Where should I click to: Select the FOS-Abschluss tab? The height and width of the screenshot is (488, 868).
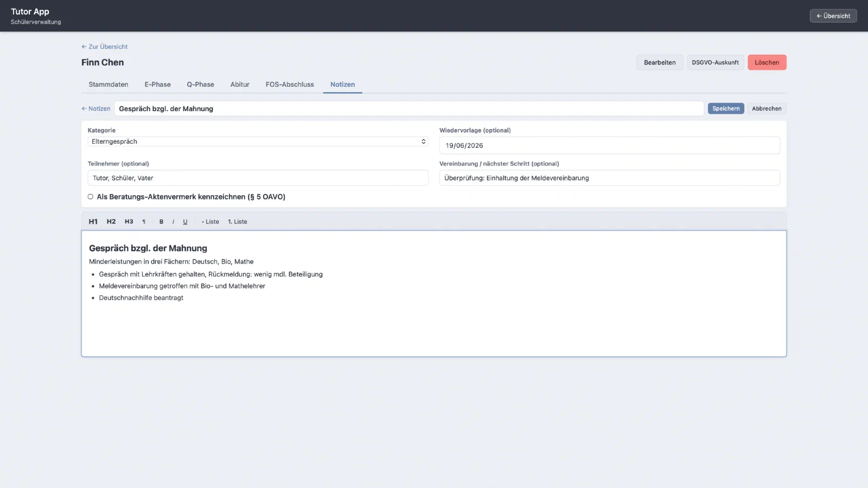point(290,85)
